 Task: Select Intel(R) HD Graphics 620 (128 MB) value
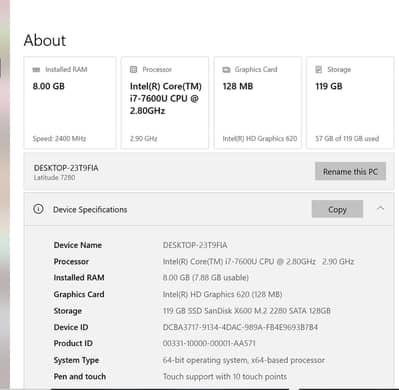coord(222,294)
